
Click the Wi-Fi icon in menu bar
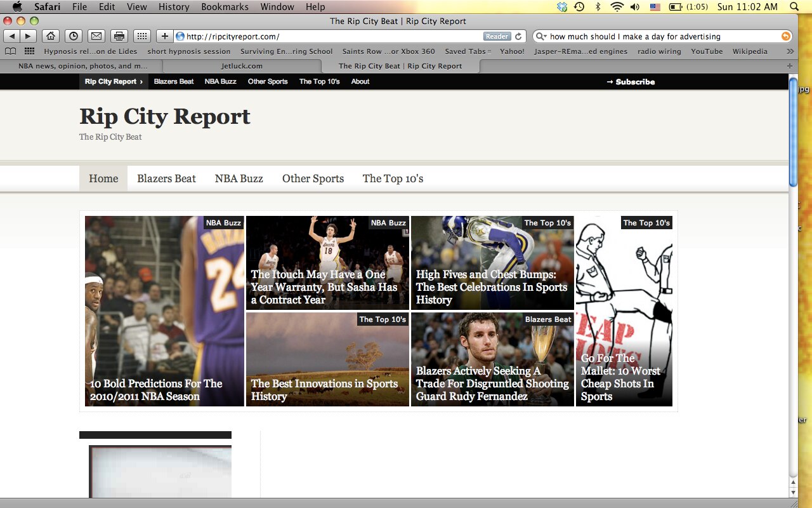click(x=617, y=7)
